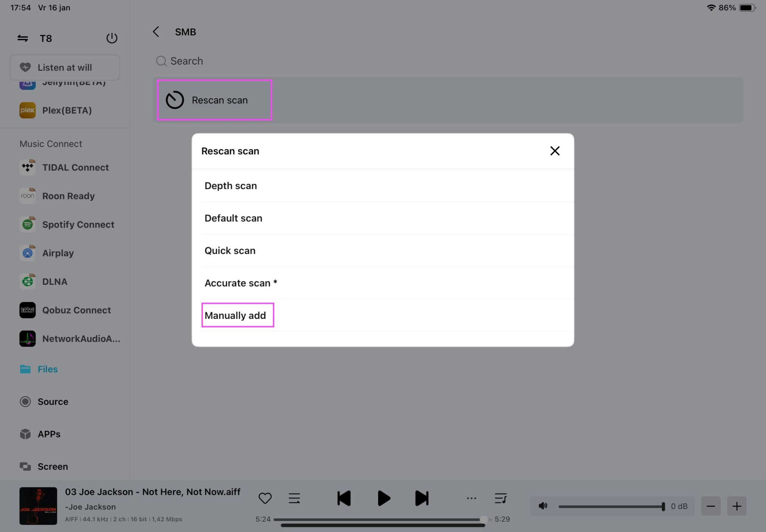Open the Source icon

click(x=25, y=402)
